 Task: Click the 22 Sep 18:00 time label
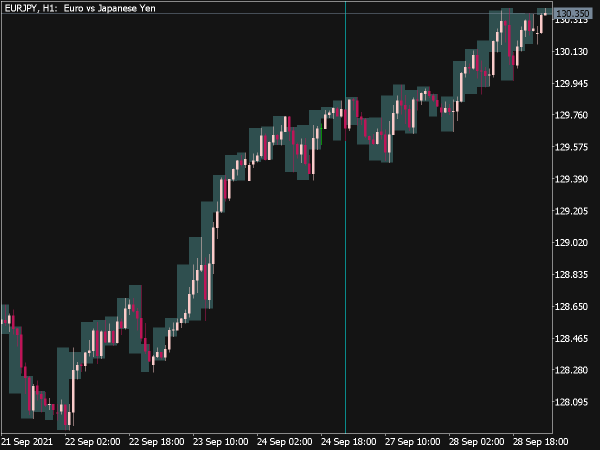pyautogui.click(x=157, y=442)
